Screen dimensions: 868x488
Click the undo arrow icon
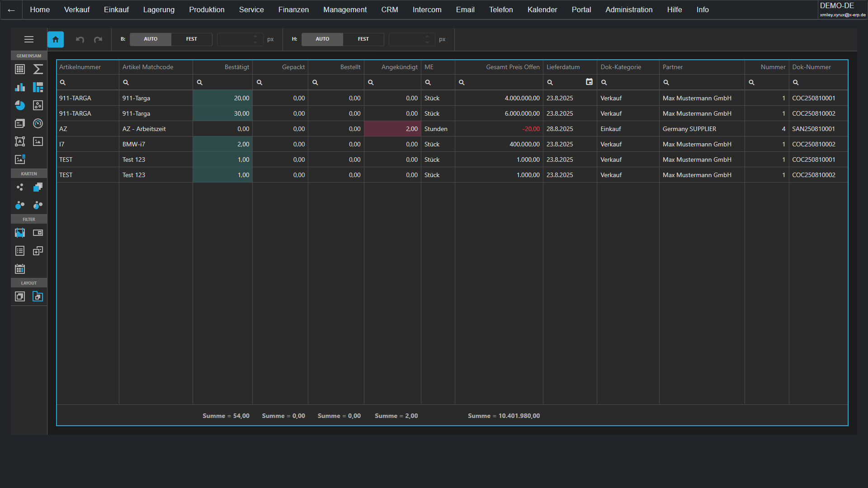pyautogui.click(x=80, y=39)
